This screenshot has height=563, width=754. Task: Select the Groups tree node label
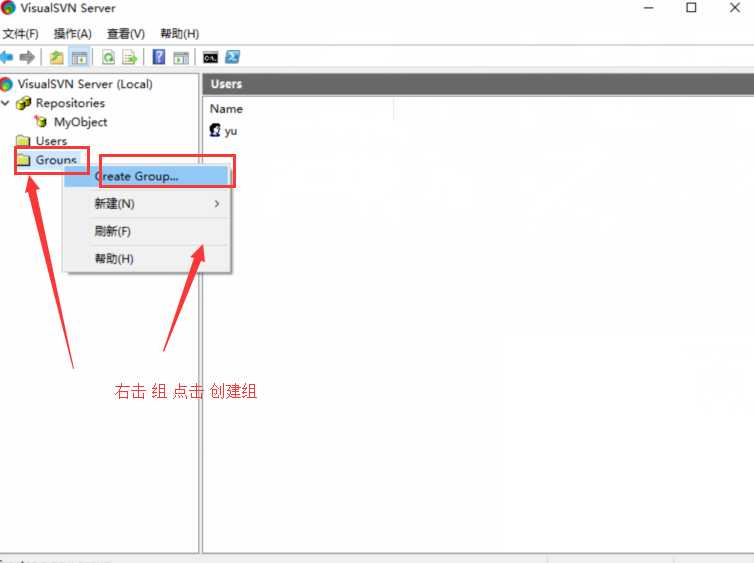(56, 160)
